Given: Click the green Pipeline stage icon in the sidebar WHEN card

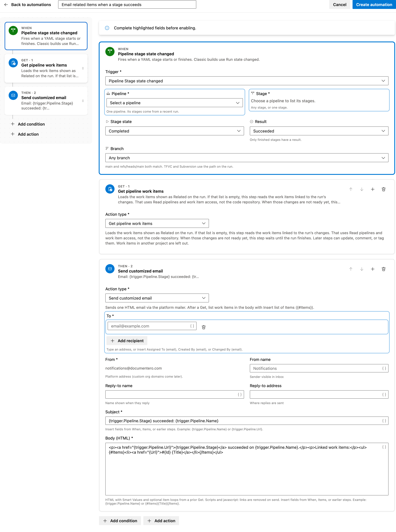Looking at the screenshot, I should [13, 31].
